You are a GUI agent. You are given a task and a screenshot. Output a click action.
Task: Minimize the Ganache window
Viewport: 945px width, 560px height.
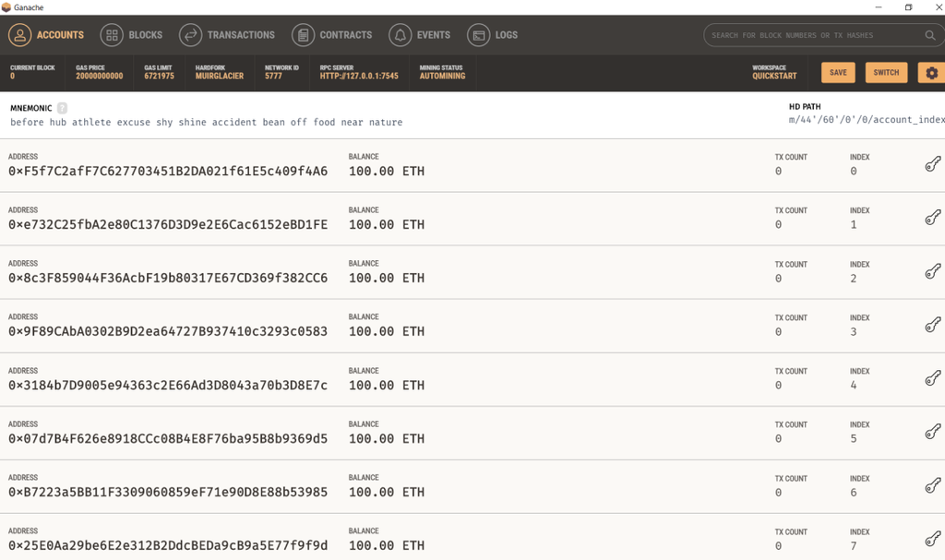coord(879,7)
